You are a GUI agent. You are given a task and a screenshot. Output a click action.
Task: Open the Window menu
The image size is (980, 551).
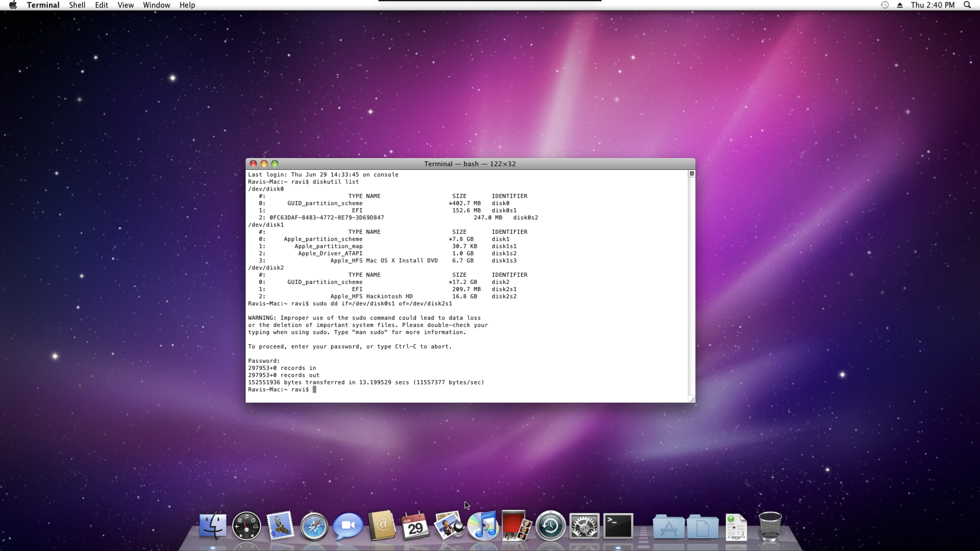point(156,5)
